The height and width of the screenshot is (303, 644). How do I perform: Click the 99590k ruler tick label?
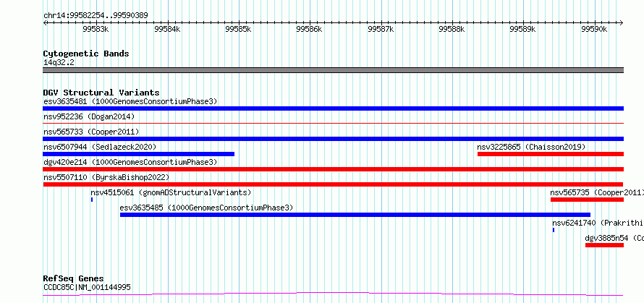[594, 29]
